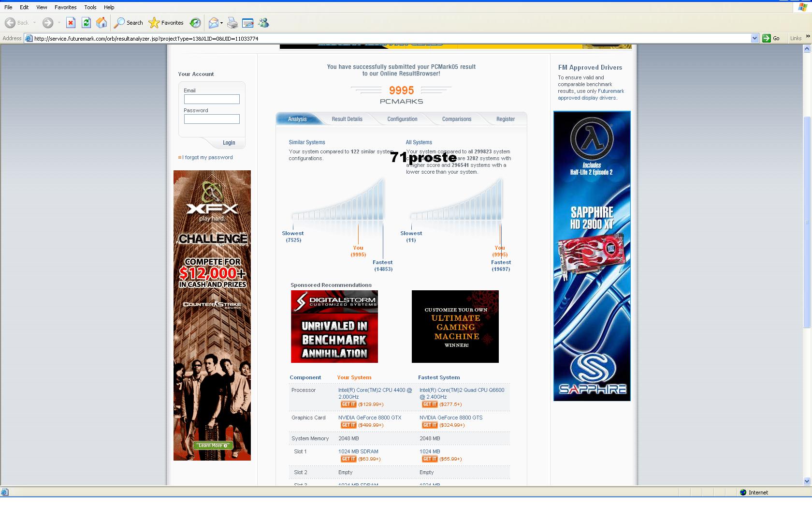Click the Back navigation button
This screenshot has width=812, height=508.
(x=16, y=23)
